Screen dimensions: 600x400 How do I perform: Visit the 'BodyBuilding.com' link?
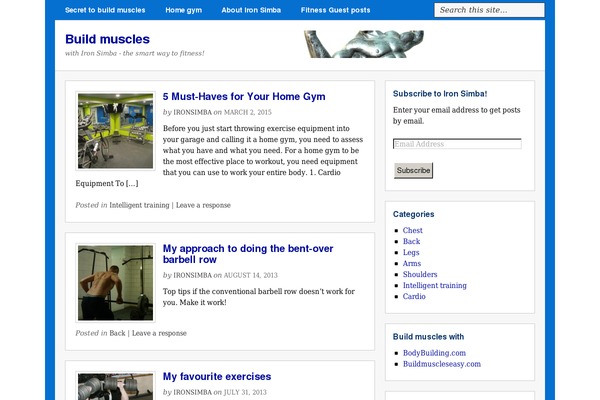(434, 353)
